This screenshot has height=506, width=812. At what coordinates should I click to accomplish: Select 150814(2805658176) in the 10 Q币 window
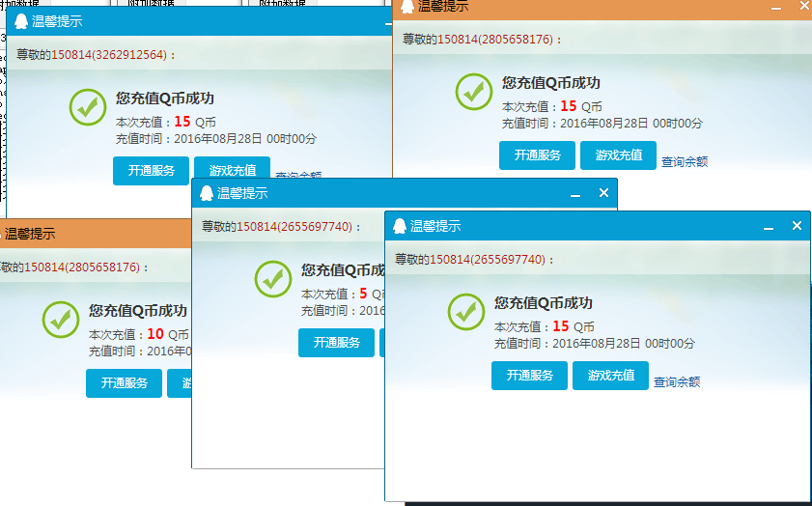82,267
